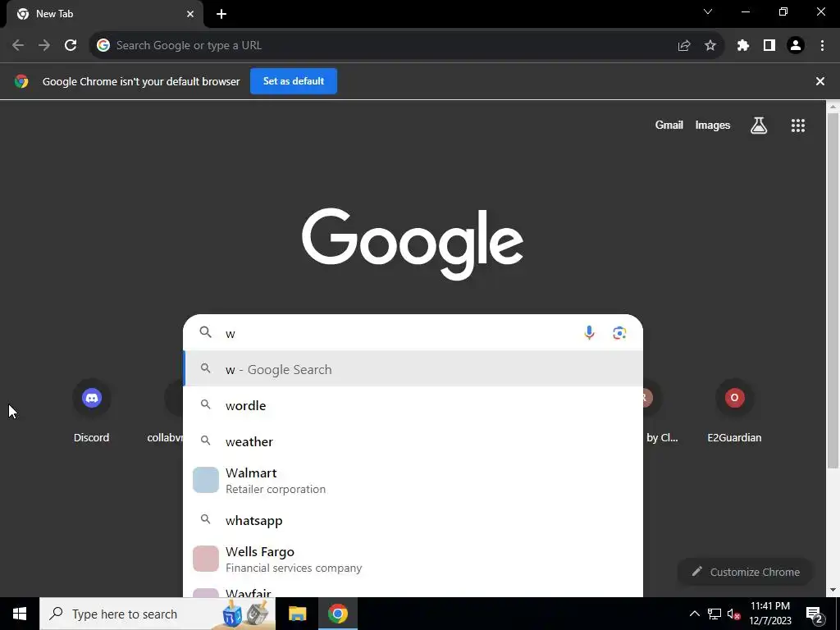Open the Extensions puzzle icon

coord(743,46)
